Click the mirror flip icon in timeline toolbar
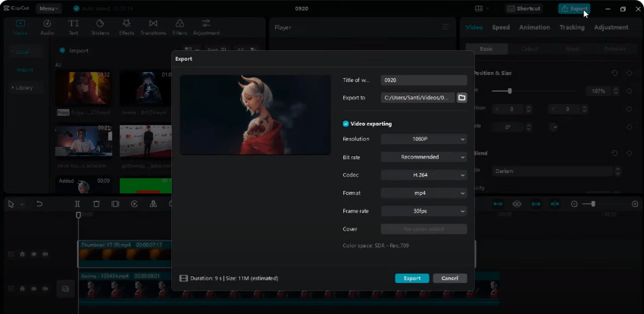Screen dimensions: 644x314 153,204
